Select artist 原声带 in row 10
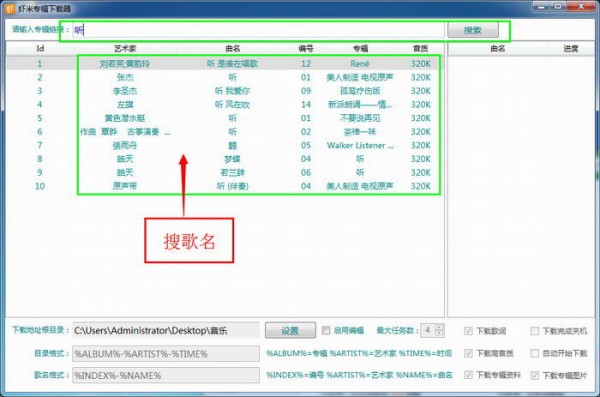600x397 pixels. pyautogui.click(x=125, y=186)
